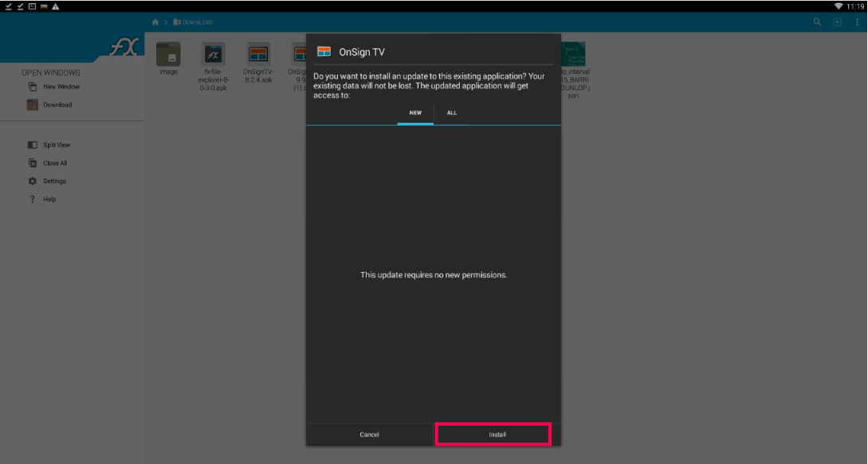Open search in FX file explorer
Screen dimensions: 868x464
[x=817, y=22]
